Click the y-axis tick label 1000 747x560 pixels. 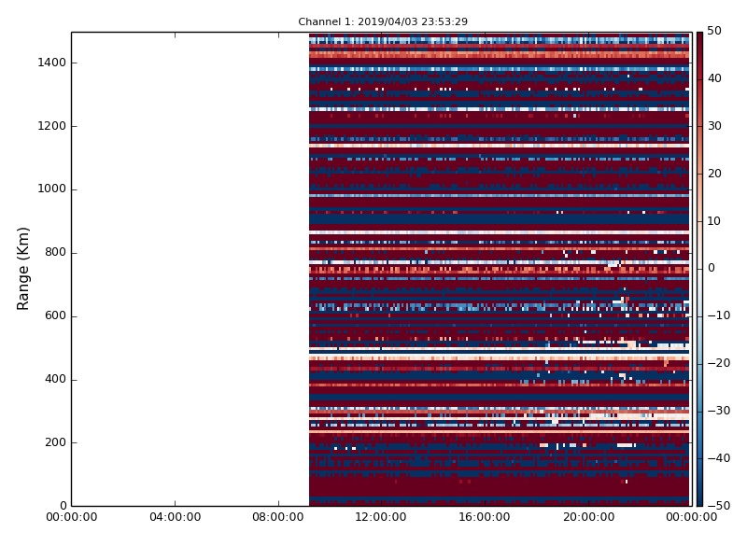click(52, 189)
